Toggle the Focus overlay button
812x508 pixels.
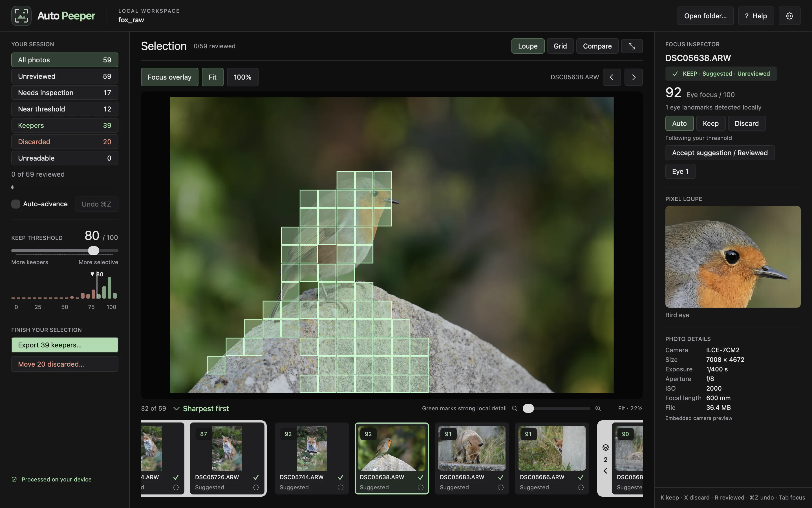pyautogui.click(x=169, y=77)
